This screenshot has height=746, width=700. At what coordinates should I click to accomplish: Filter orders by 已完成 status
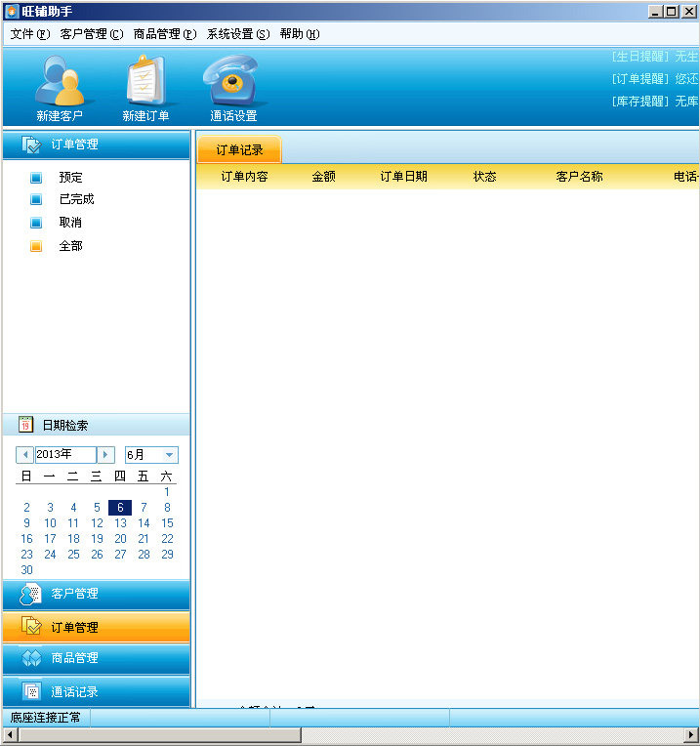76,199
